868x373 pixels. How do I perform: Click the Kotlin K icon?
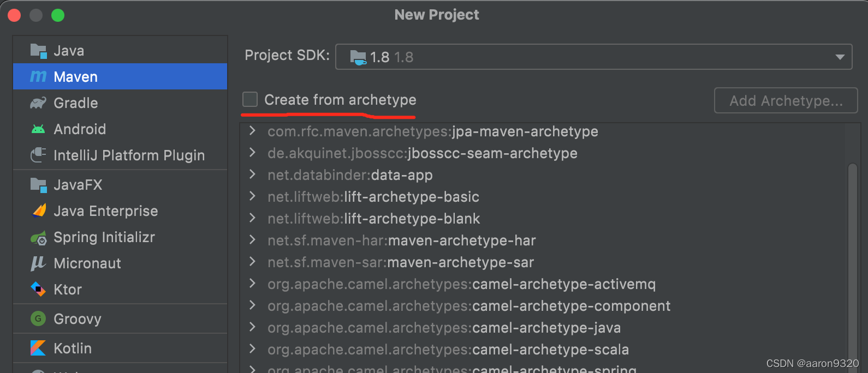click(x=38, y=348)
